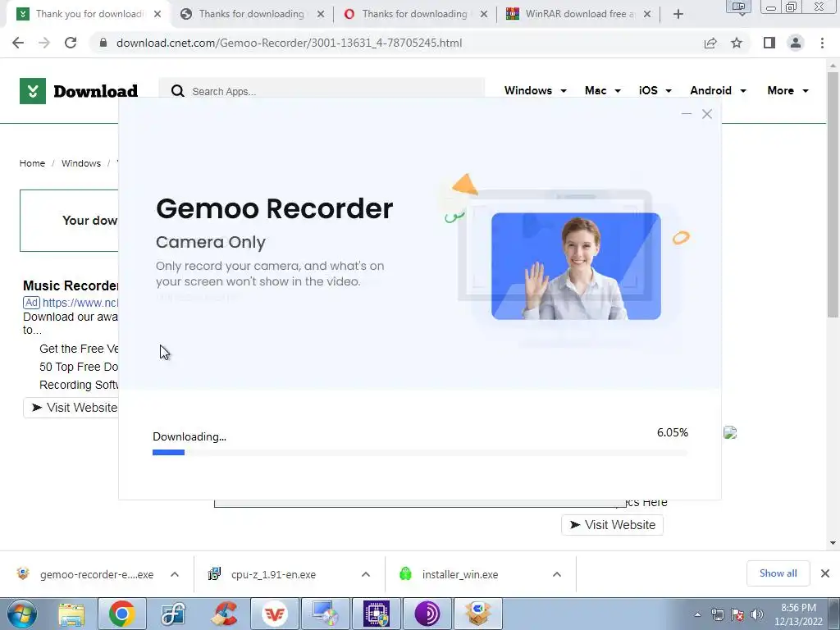Open a new browser tab
840x630 pixels.
pyautogui.click(x=678, y=14)
